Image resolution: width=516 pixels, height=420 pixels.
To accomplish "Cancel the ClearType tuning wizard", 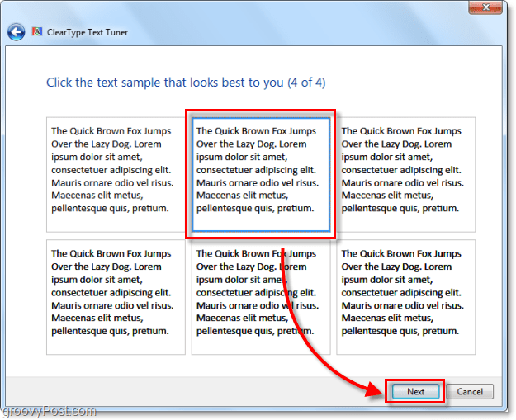I will 470,391.
